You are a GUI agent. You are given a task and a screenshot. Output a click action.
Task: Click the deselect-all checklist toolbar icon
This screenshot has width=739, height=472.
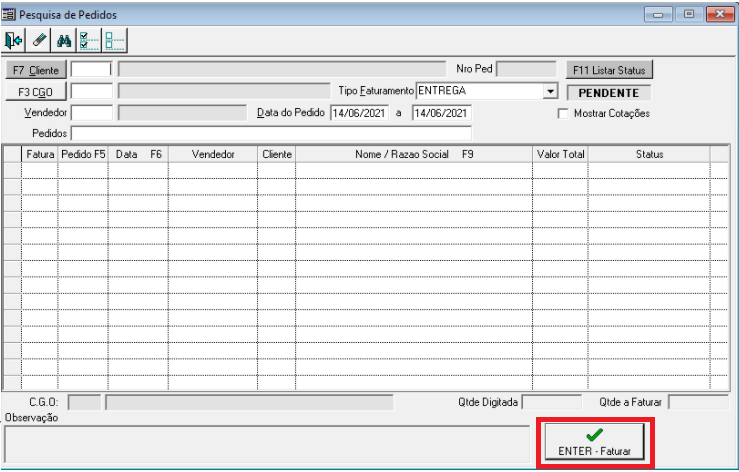point(115,41)
